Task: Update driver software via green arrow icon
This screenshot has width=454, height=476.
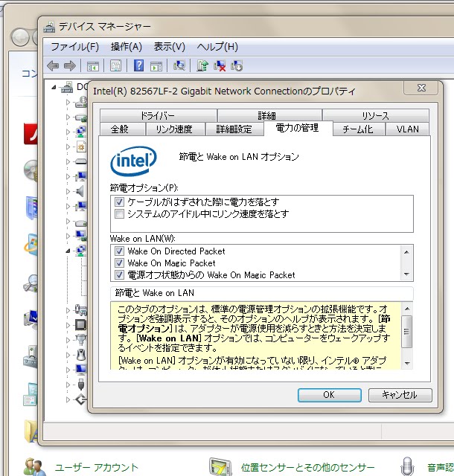Action: point(202,65)
